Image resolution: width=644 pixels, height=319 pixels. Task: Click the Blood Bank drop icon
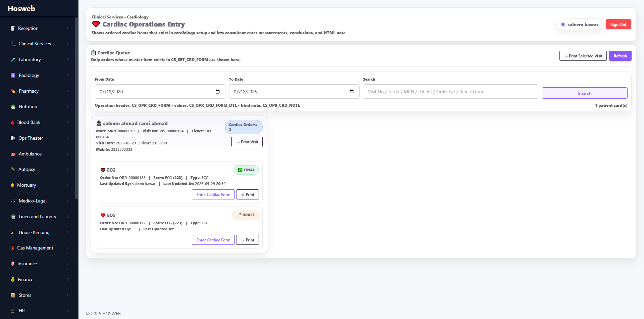point(12,122)
